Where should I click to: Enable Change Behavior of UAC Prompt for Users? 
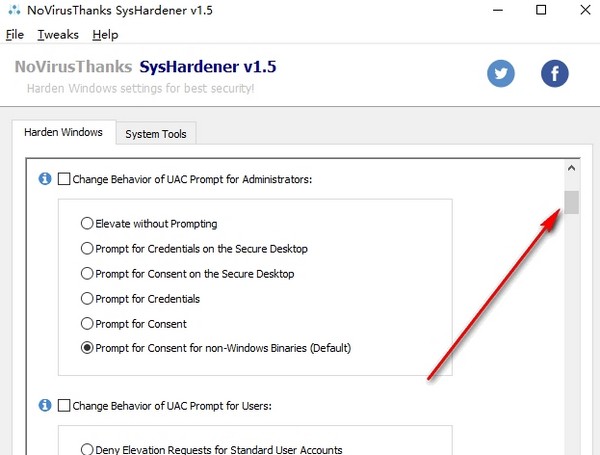(65, 406)
